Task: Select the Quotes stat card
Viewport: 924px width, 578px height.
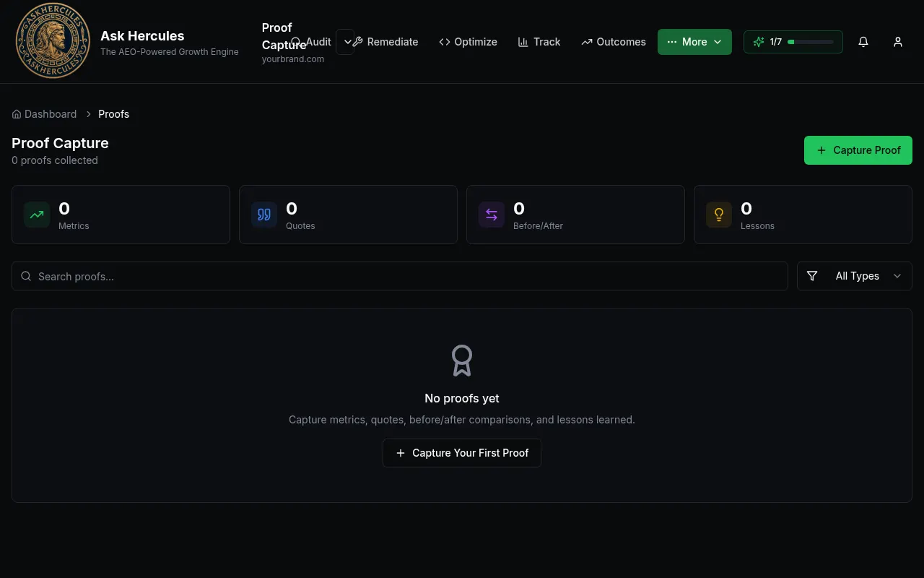Action: 348,215
